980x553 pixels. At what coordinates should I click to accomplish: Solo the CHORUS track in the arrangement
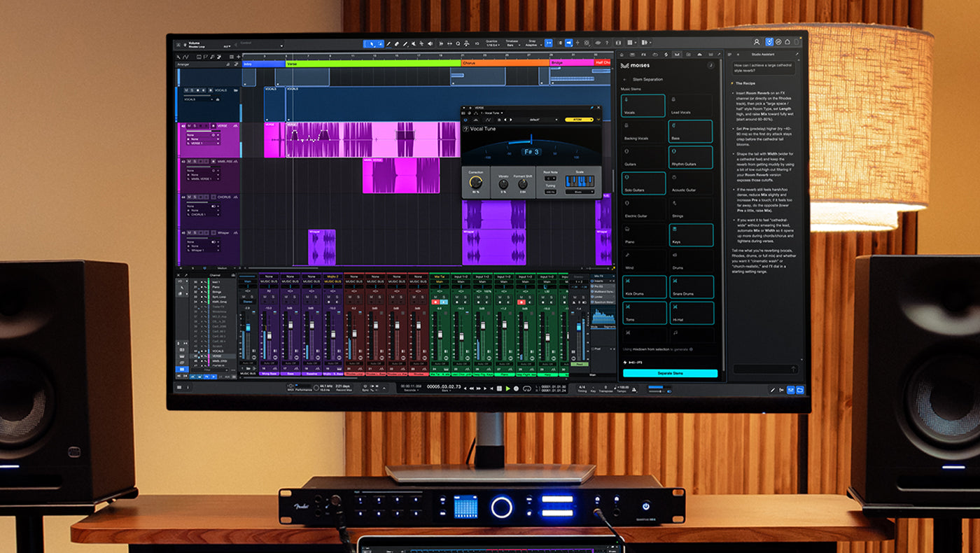(x=195, y=197)
